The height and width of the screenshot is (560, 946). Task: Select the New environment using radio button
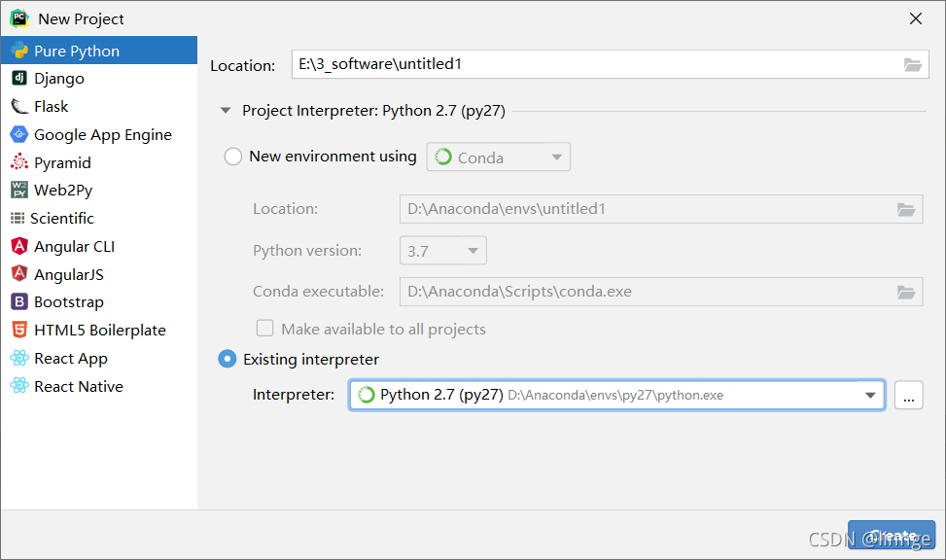(232, 156)
